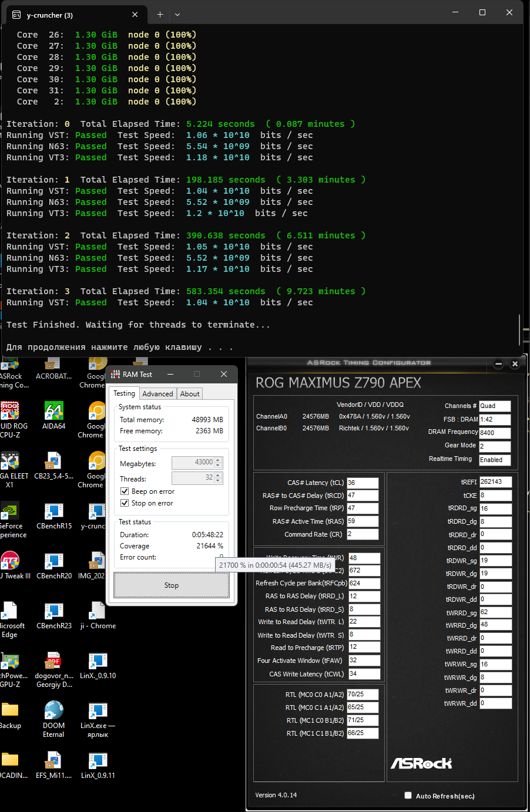Click the Channels # Quad field

pyautogui.click(x=495, y=406)
